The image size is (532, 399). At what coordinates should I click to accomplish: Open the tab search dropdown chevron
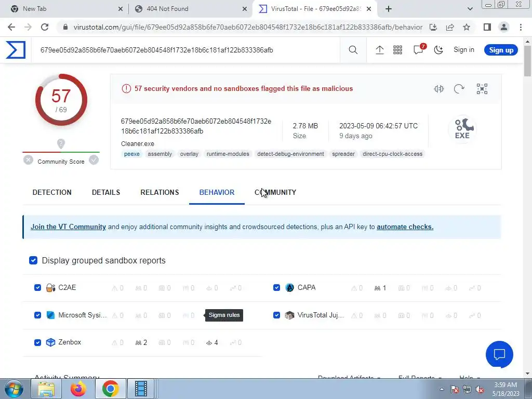point(470,9)
